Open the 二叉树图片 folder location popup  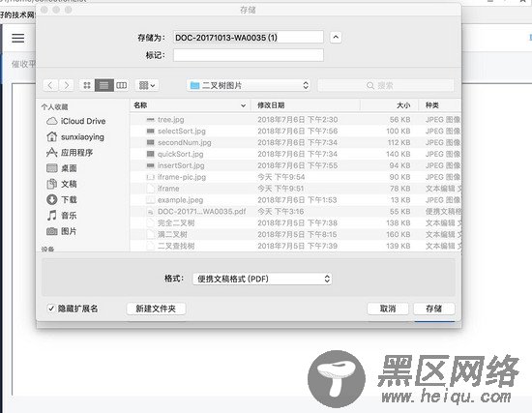[249, 85]
